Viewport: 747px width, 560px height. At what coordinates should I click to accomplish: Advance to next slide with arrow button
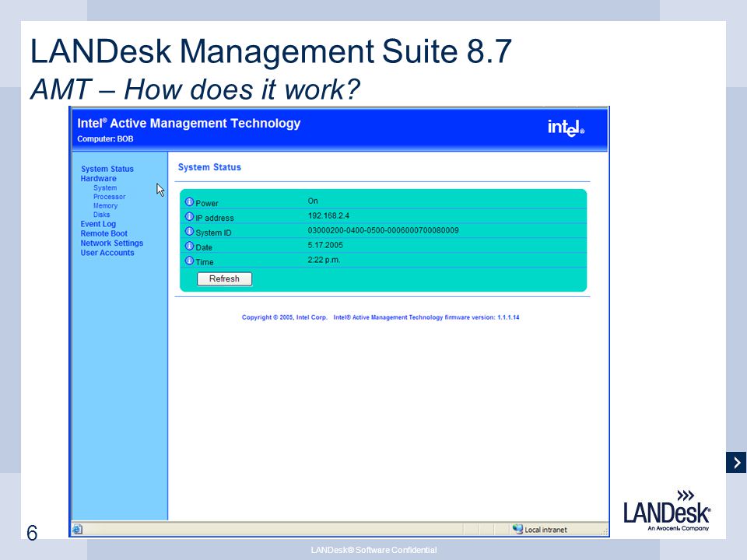(736, 462)
